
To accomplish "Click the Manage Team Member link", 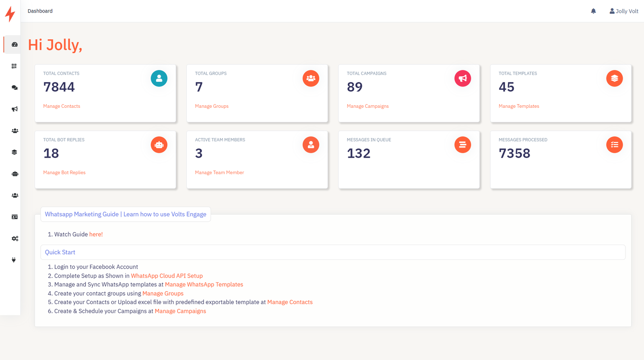I will pyautogui.click(x=219, y=173).
